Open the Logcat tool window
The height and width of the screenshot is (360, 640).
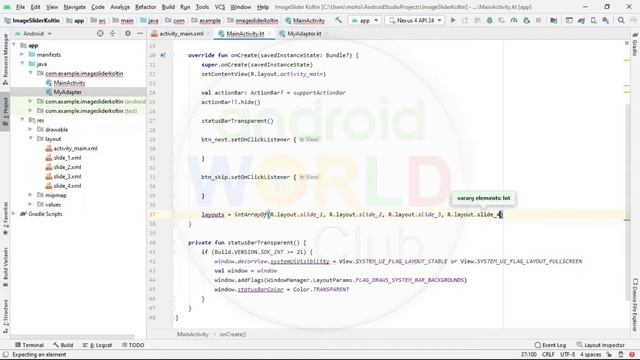[97, 345]
